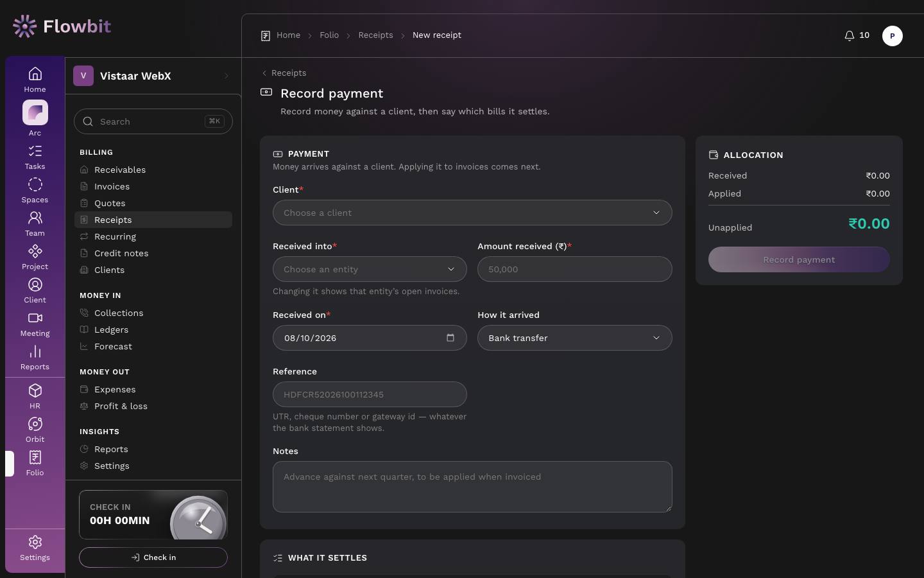Click the Home breadcrumb
Image resolution: width=924 pixels, height=578 pixels.
point(288,35)
